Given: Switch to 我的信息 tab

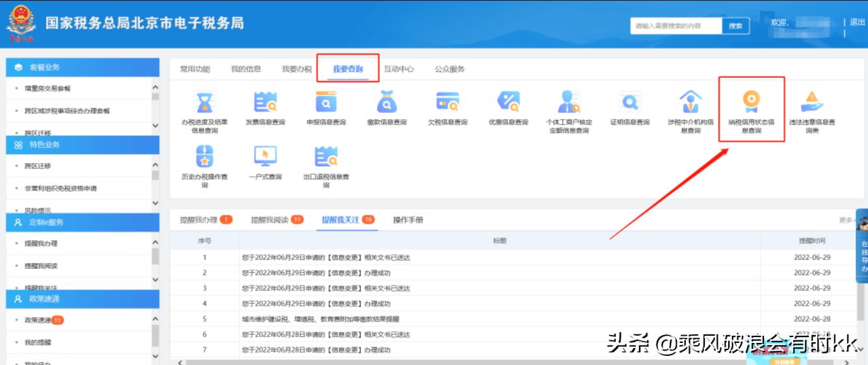Looking at the screenshot, I should pyautogui.click(x=246, y=69).
